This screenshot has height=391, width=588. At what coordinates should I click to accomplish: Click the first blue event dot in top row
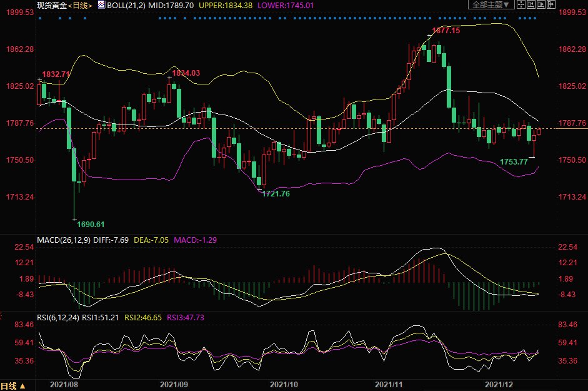pyautogui.click(x=39, y=18)
